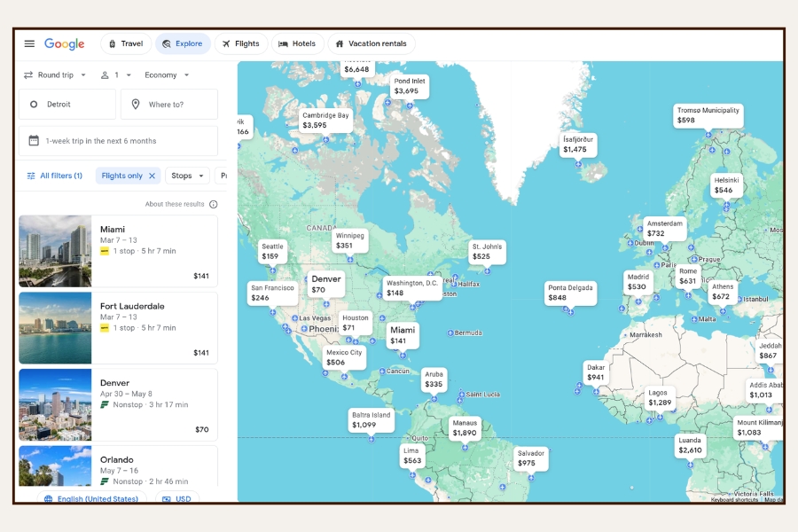
Task: Click the Ponta Delgada $848 label
Action: pyautogui.click(x=570, y=293)
